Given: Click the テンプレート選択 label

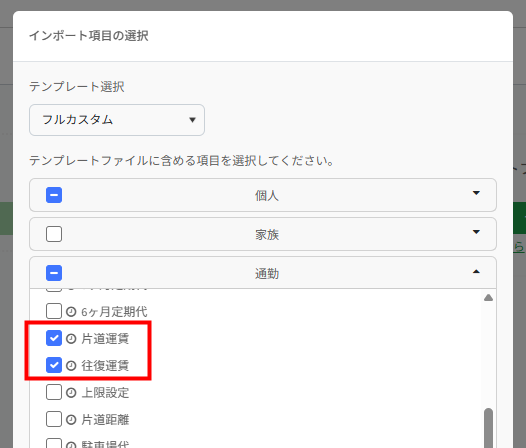Looking at the screenshot, I should pyautogui.click(x=77, y=87).
